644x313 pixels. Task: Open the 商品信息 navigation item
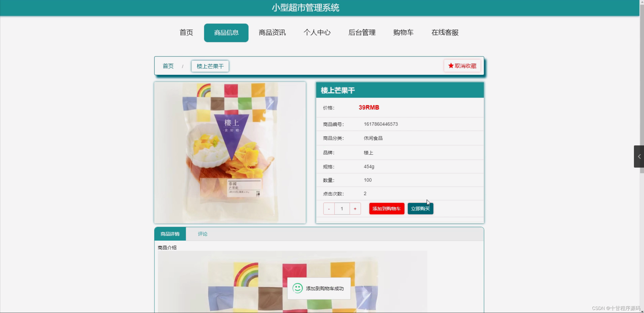[226, 33]
